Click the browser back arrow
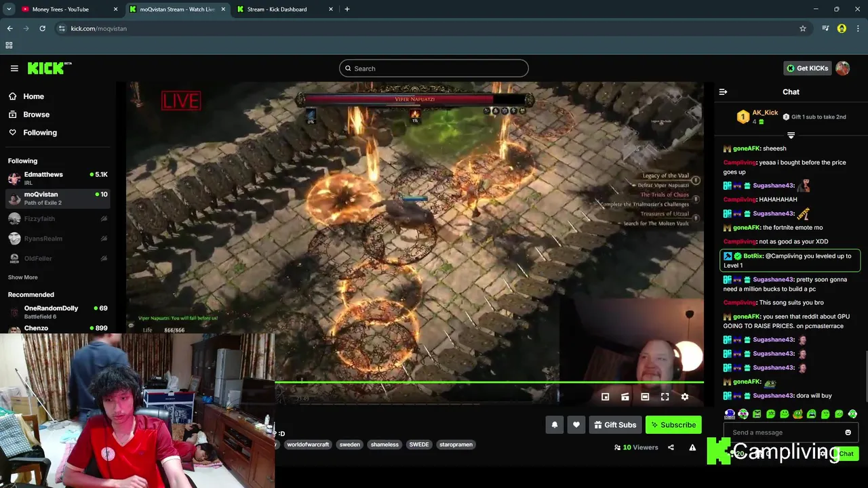Screen dimensions: 868x488 coord(9,28)
